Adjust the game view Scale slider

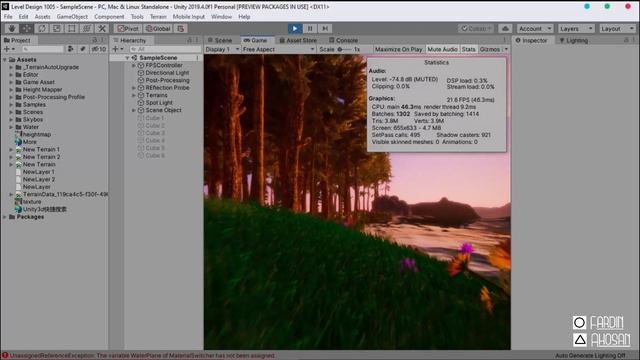pos(345,49)
